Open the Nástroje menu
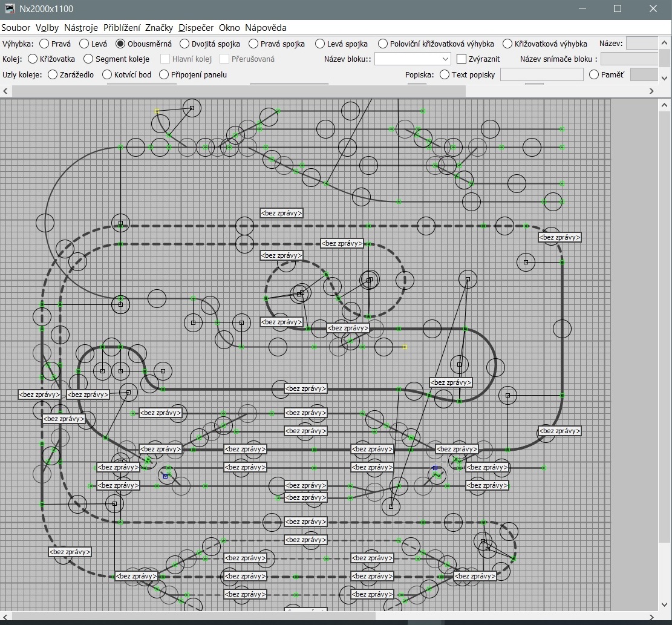This screenshot has height=625, width=672. (80, 28)
